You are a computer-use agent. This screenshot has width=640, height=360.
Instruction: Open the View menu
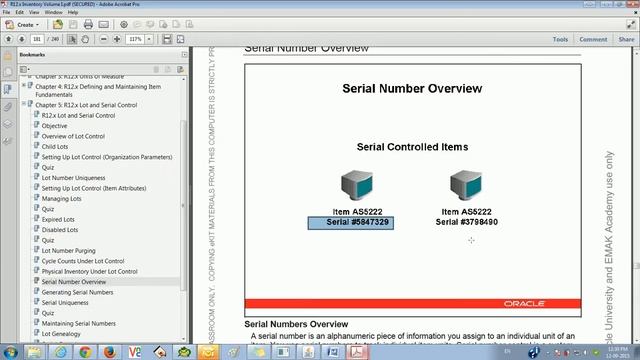tap(34, 12)
